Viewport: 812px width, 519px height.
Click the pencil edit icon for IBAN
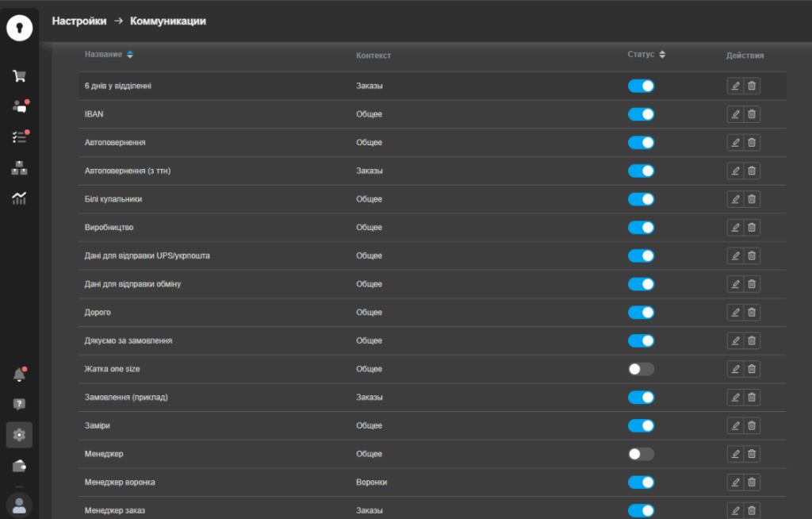coord(735,114)
